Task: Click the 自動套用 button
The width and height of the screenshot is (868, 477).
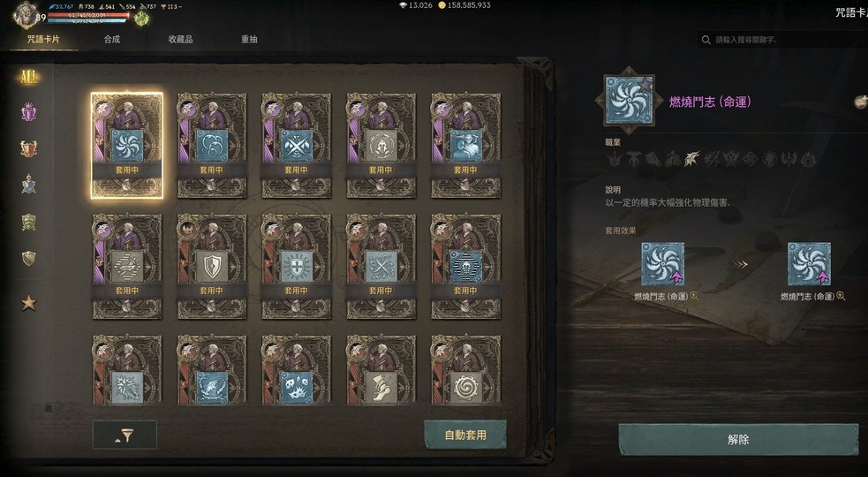Action: coord(465,435)
